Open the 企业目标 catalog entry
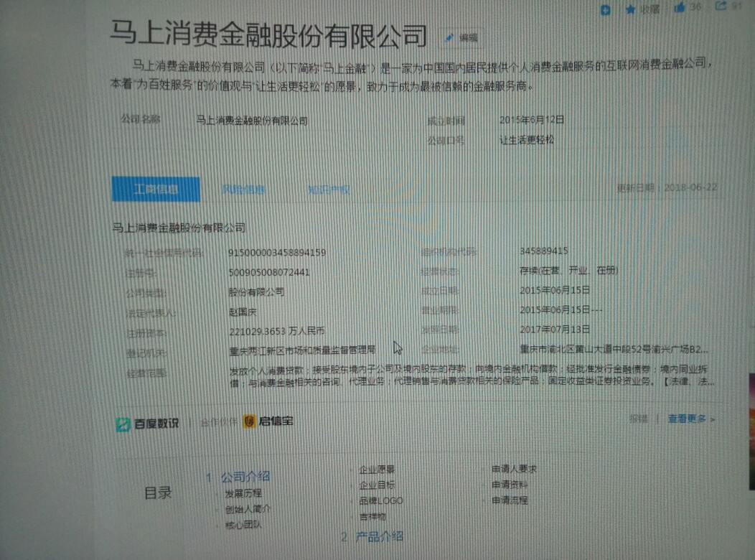The width and height of the screenshot is (755, 560). 377,485
